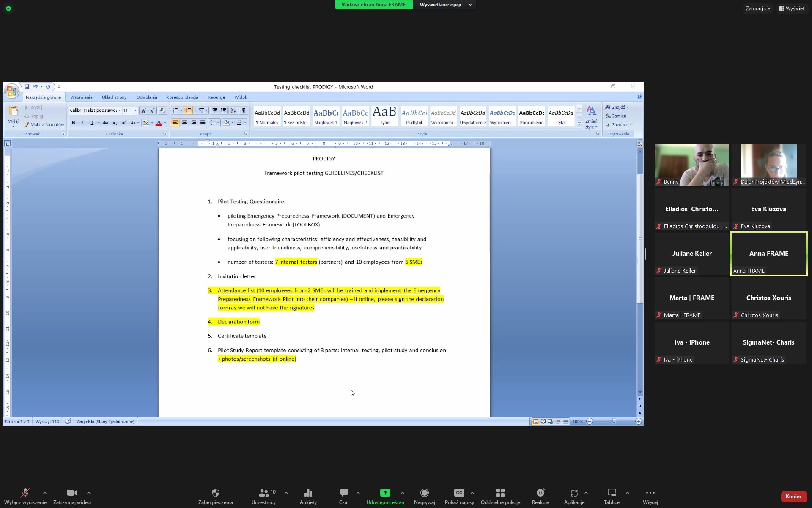This screenshot has width=812, height=508.
Task: Click the Nagrywaj record icon
Action: 424,493
